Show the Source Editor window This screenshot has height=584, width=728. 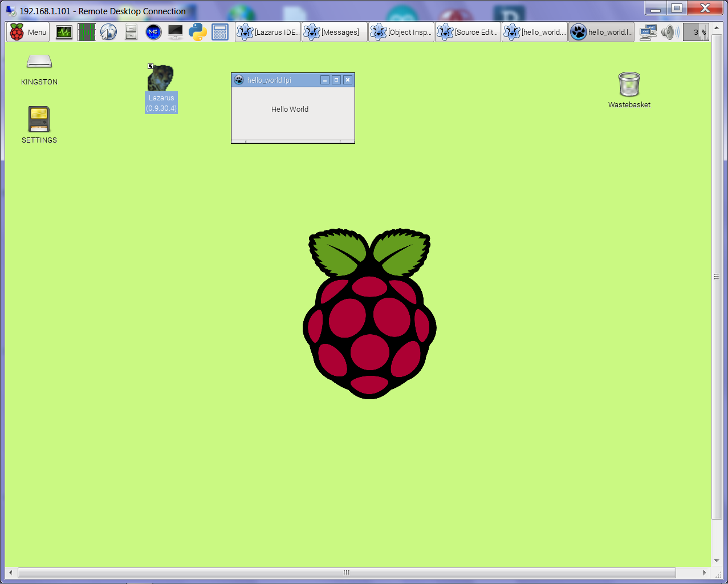click(468, 32)
